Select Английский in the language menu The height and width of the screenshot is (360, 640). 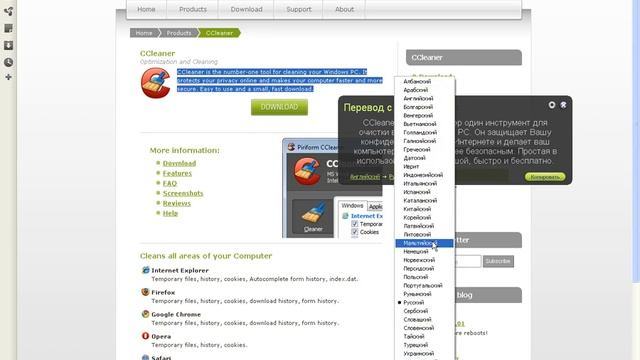(424, 98)
